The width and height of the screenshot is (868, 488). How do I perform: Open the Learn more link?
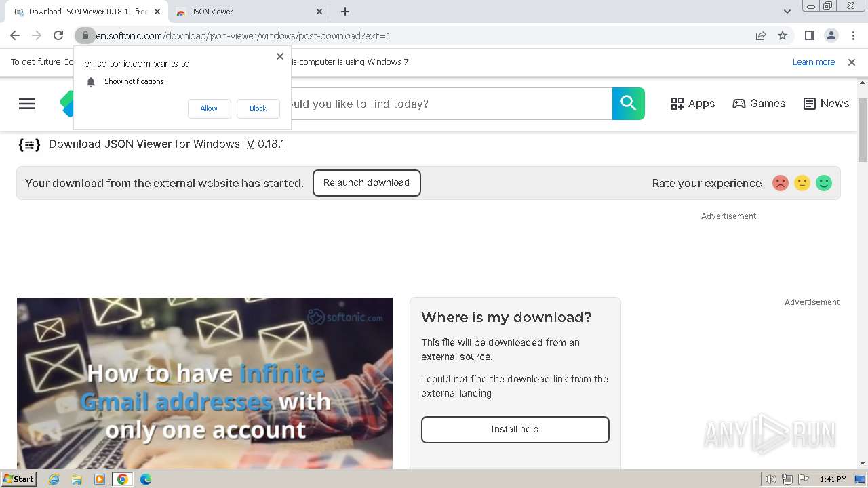[x=814, y=62]
